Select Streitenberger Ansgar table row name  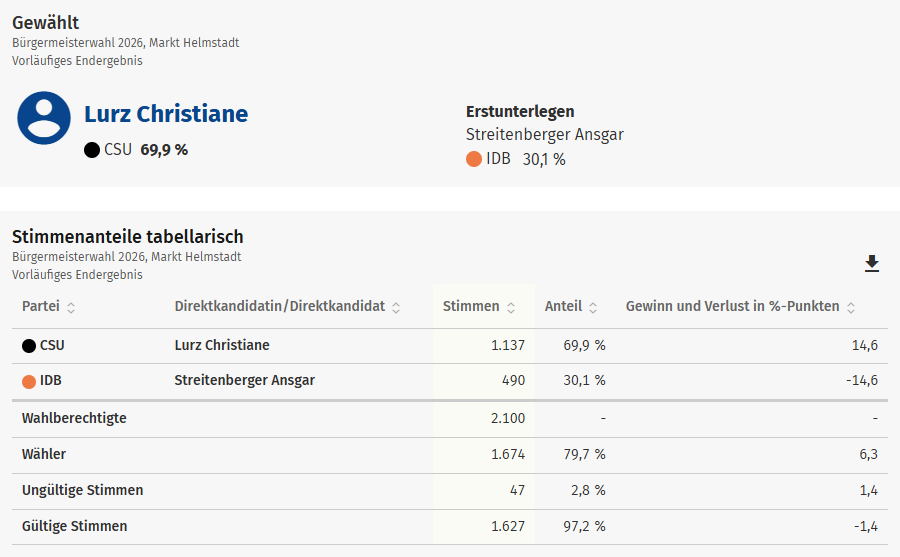click(244, 380)
